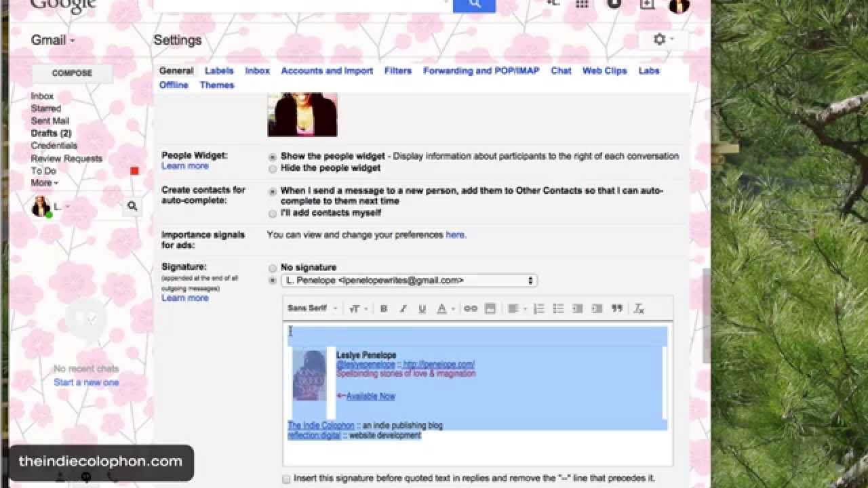Open the Google apps grid
This screenshot has width=868, height=488.
582,3
